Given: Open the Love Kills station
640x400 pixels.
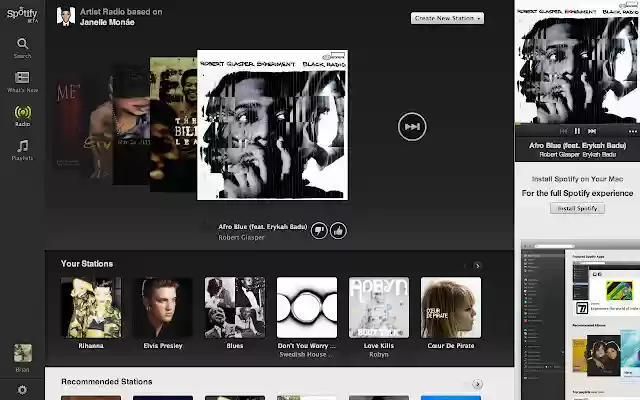Looking at the screenshot, I should [379, 308].
